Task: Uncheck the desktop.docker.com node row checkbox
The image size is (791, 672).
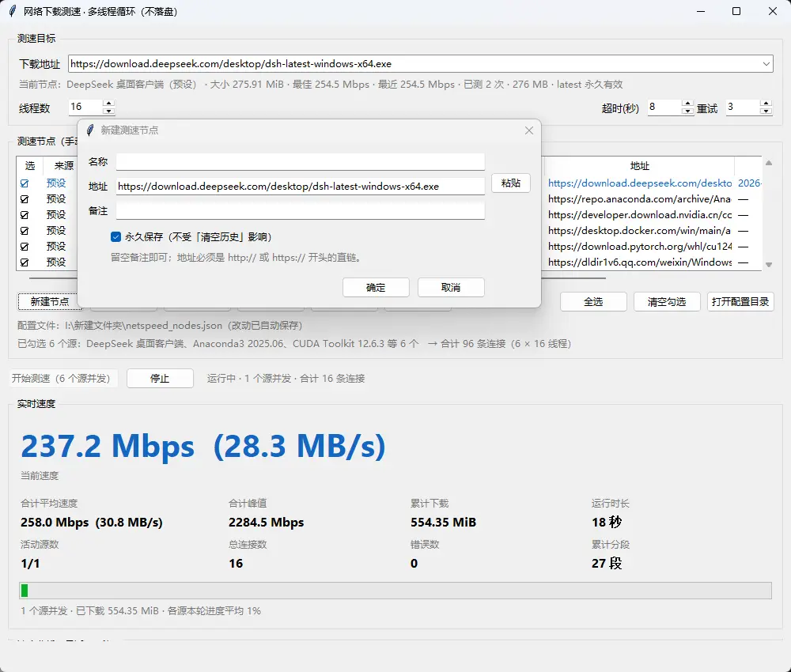Action: pos(25,231)
